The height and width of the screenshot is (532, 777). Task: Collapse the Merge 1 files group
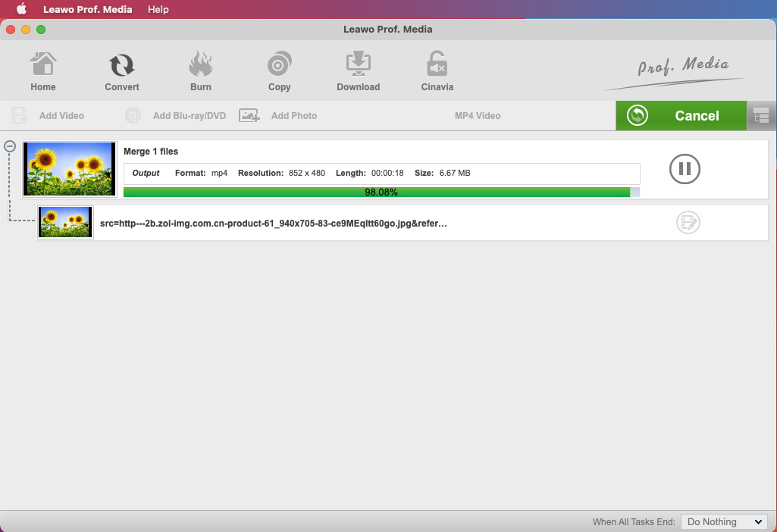(9, 146)
